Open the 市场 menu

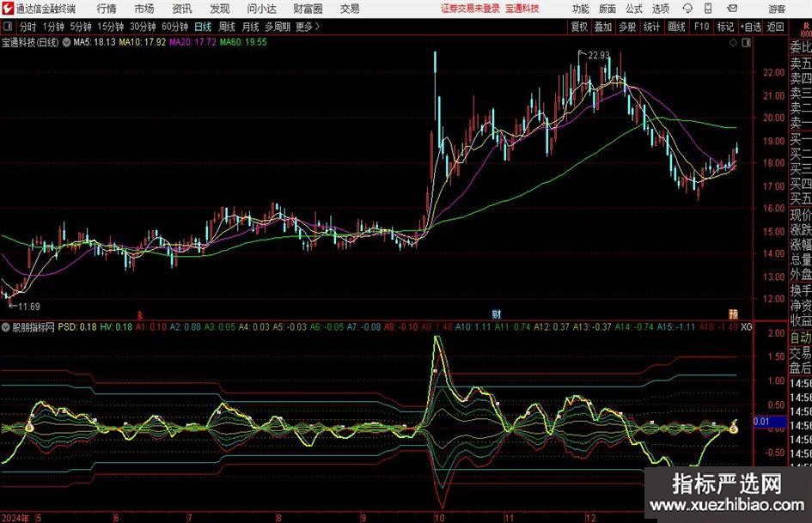point(144,9)
